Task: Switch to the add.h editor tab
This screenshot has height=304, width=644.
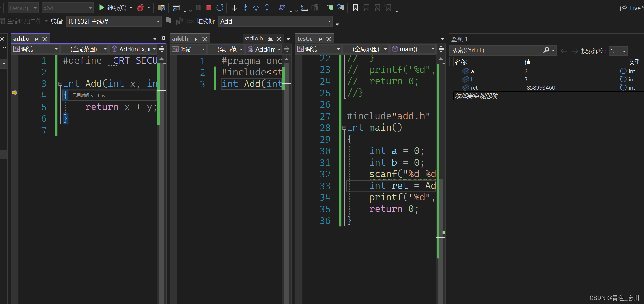Action: pos(180,38)
